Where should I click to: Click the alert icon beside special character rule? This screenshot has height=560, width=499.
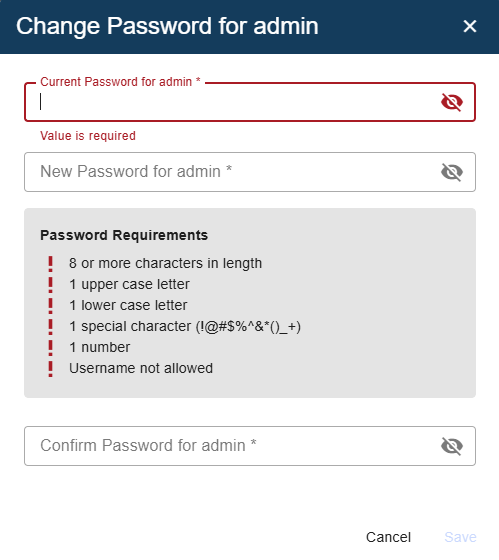50,327
